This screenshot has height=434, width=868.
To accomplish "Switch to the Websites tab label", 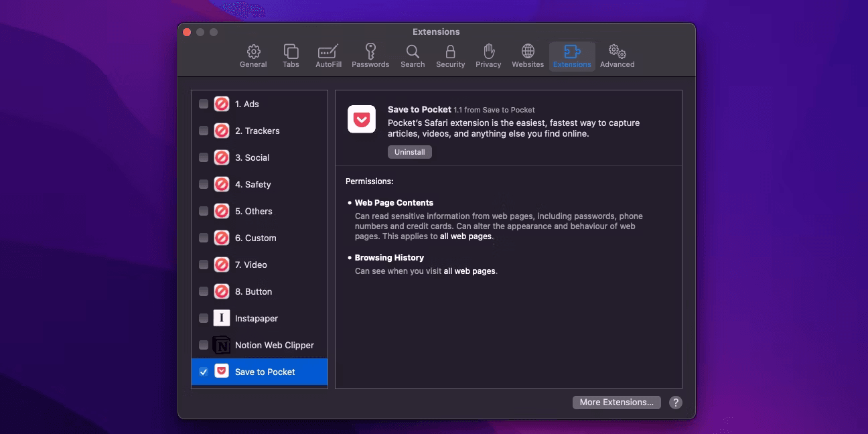I will (528, 64).
